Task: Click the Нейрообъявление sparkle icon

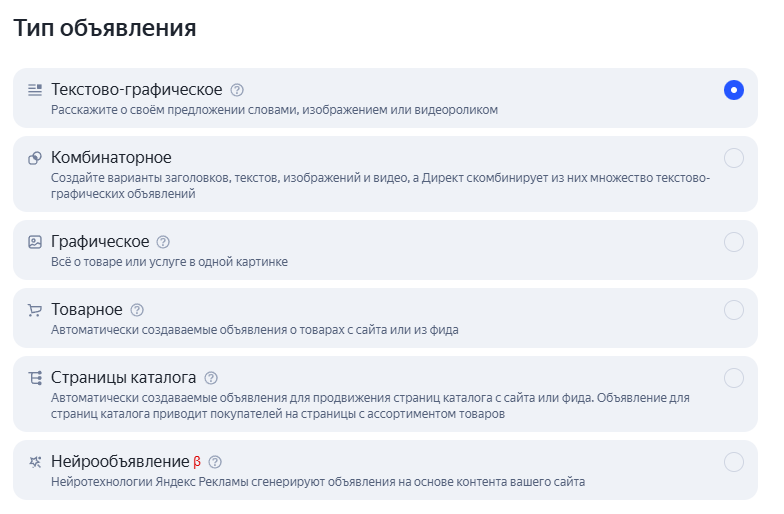Action: click(34, 462)
